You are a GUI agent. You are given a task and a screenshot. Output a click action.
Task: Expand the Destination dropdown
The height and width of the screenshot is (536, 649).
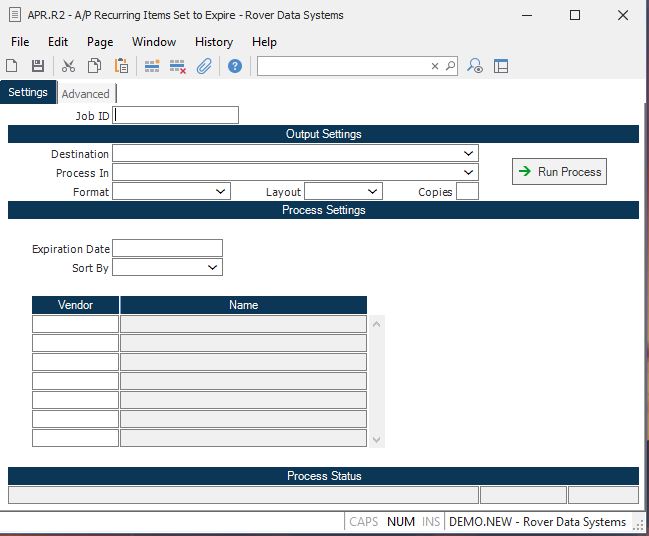tap(469, 154)
